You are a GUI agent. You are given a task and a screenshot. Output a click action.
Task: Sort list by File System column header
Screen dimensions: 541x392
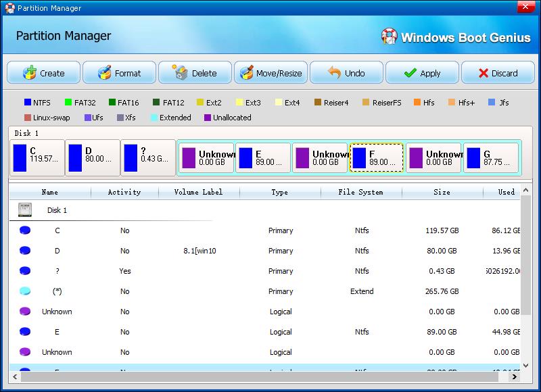[360, 192]
